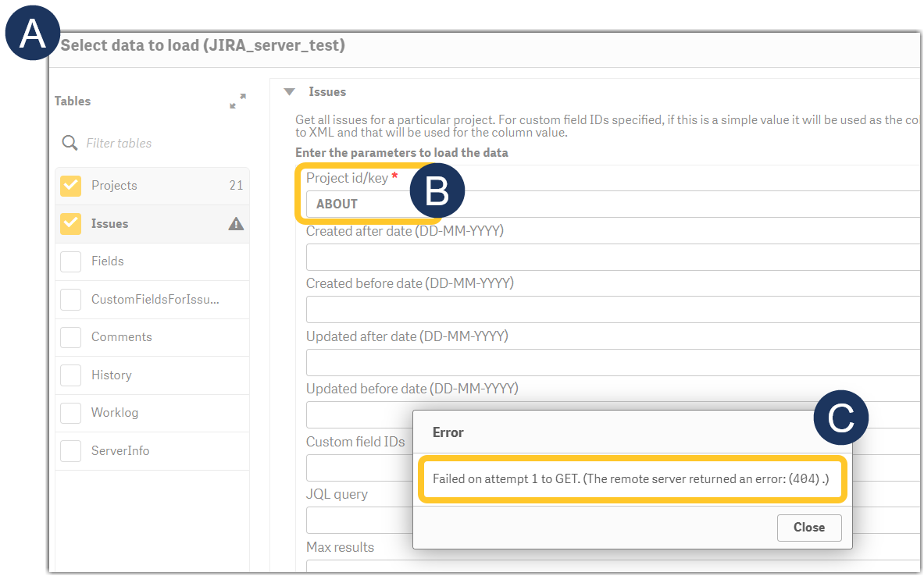Viewport: 924px width, 576px height.
Task: Click the search magnifier in the Tables filter
Action: [x=70, y=143]
